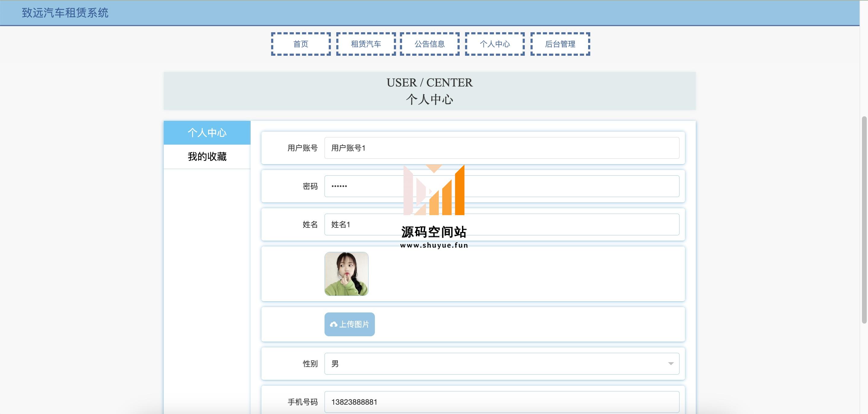Click the user avatar thumbnail
Viewport: 868px width, 414px height.
(347, 274)
